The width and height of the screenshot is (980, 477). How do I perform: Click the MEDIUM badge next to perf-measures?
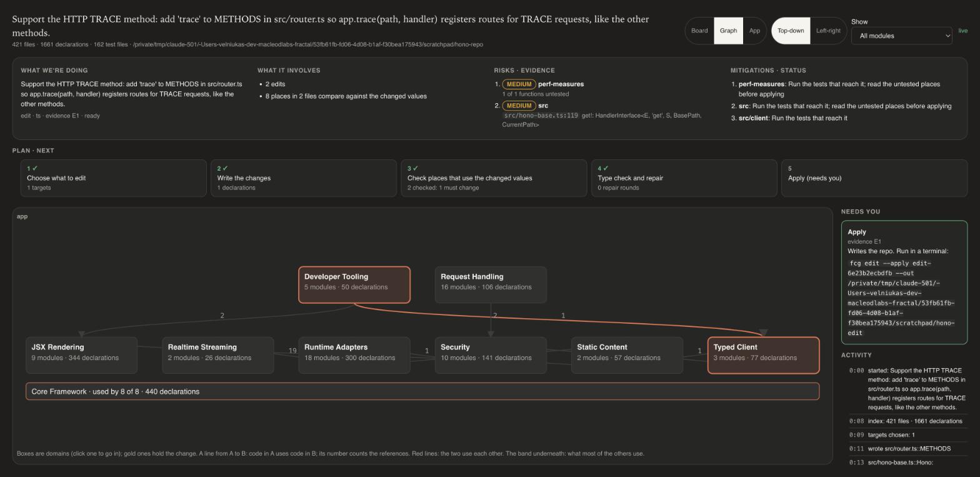pos(519,84)
